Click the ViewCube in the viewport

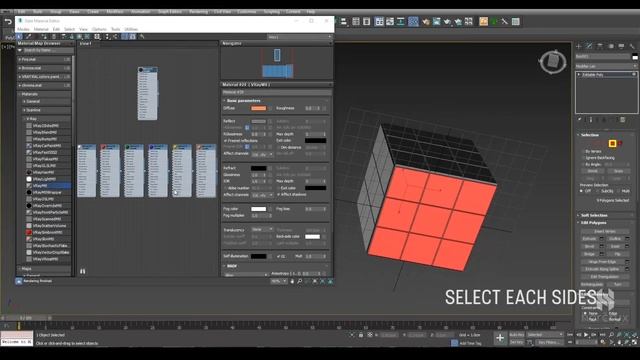tap(553, 62)
